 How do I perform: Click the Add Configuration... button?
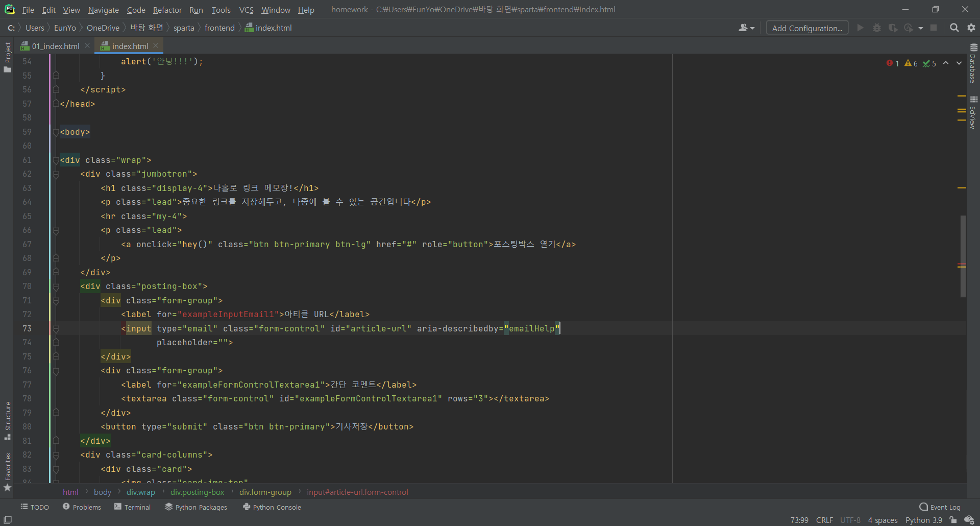[x=807, y=28]
